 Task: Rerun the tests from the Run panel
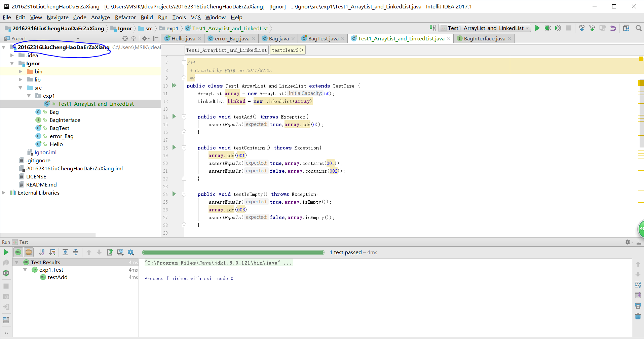(6, 252)
